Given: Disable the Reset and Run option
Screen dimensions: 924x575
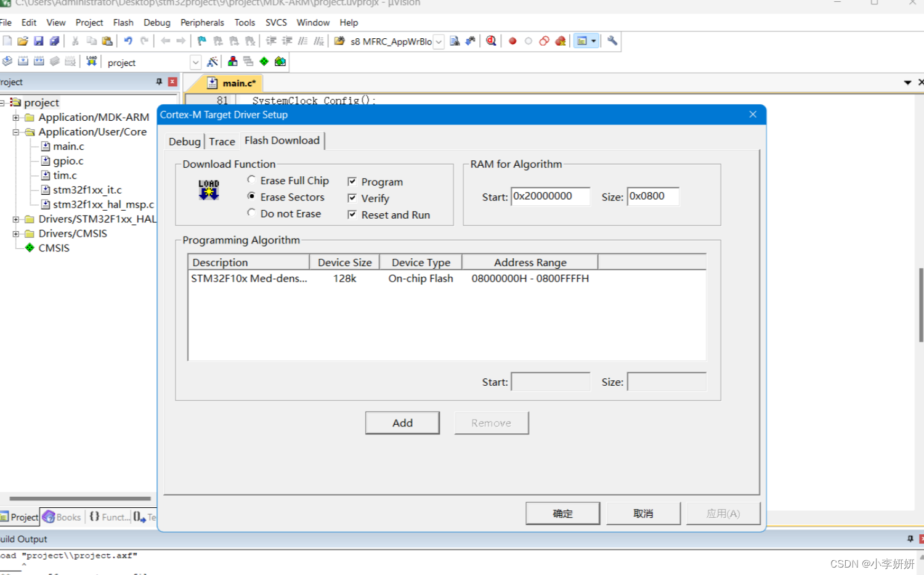Looking at the screenshot, I should point(352,214).
